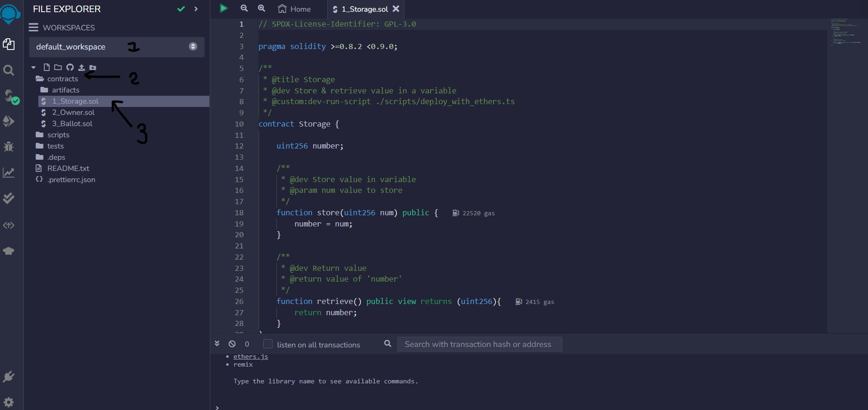Click the green Run script play button
This screenshot has width=868, height=410.
[223, 8]
